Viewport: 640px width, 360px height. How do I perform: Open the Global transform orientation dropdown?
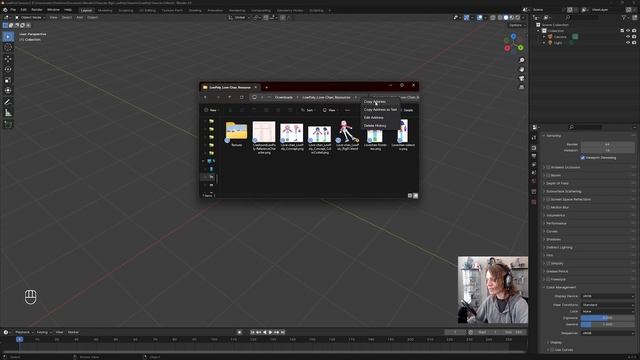240,18
